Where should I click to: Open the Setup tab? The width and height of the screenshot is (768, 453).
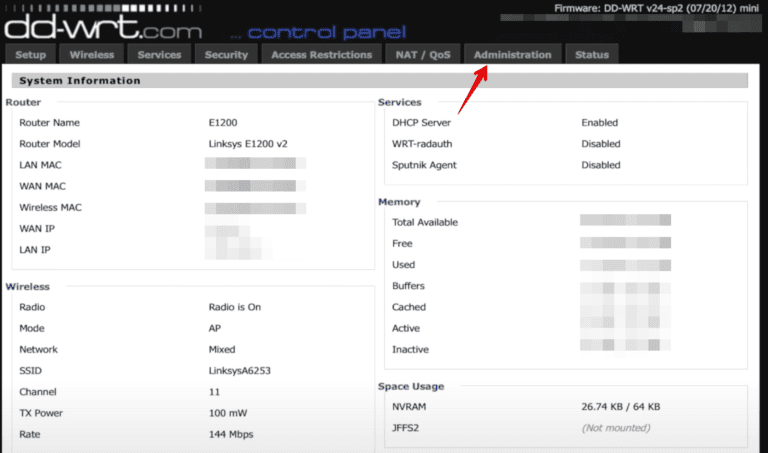point(30,54)
